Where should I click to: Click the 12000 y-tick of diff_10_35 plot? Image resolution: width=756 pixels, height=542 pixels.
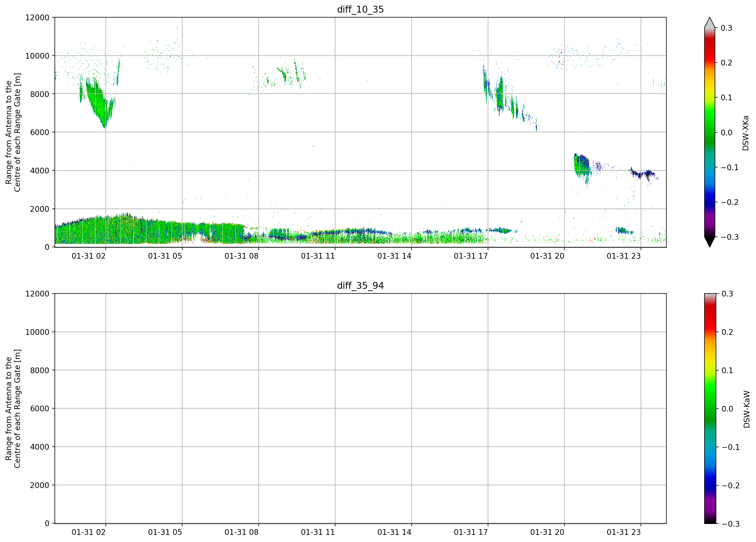pyautogui.click(x=37, y=18)
